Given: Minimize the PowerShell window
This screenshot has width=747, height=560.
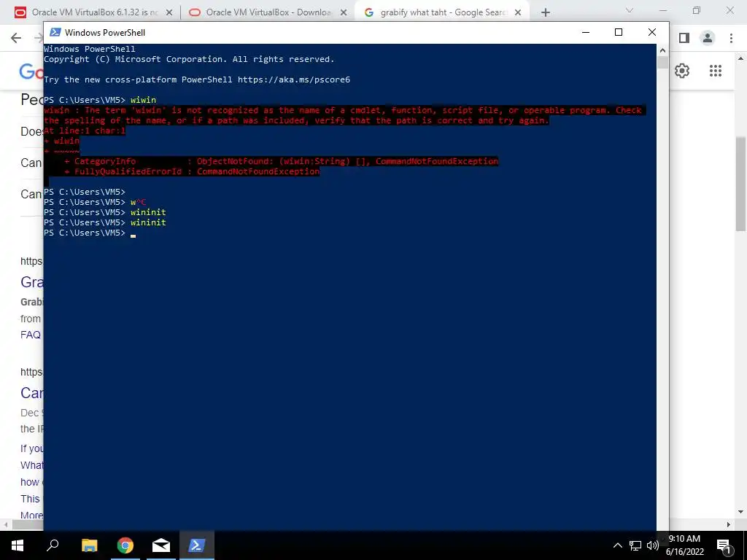Looking at the screenshot, I should click(586, 32).
